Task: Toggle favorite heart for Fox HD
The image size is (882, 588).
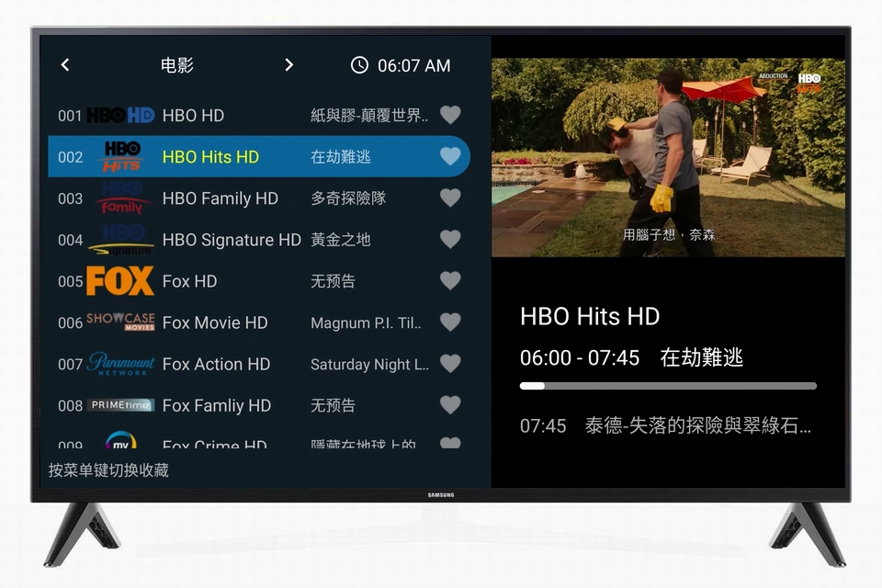Action: click(450, 281)
